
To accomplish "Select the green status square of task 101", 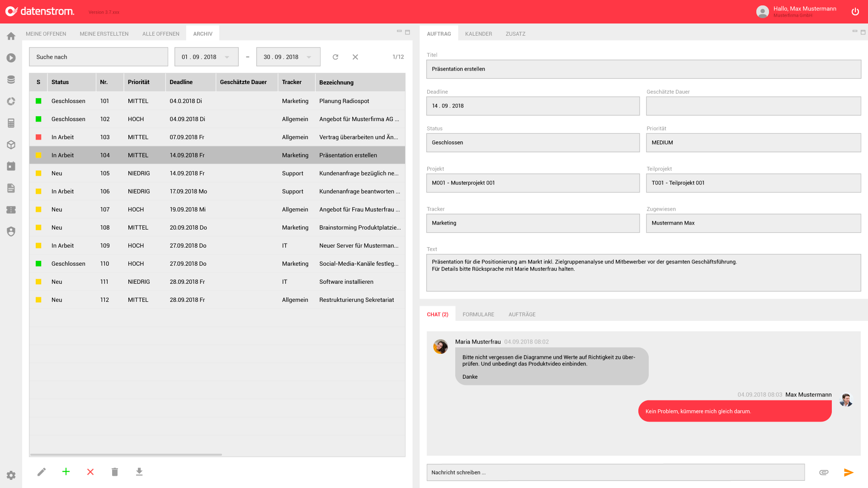I will point(38,101).
